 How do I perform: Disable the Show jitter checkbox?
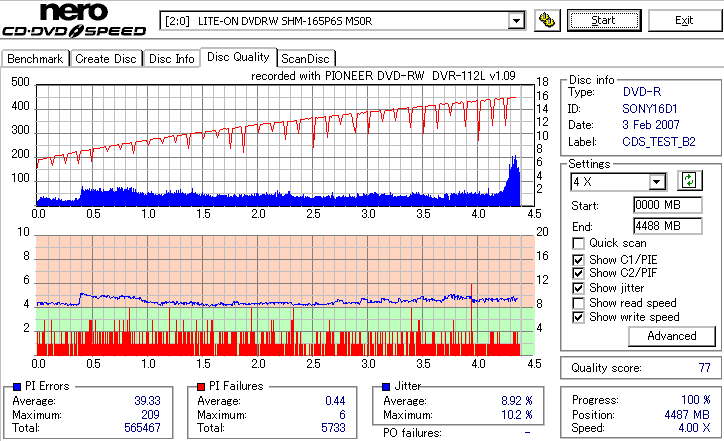pos(578,288)
